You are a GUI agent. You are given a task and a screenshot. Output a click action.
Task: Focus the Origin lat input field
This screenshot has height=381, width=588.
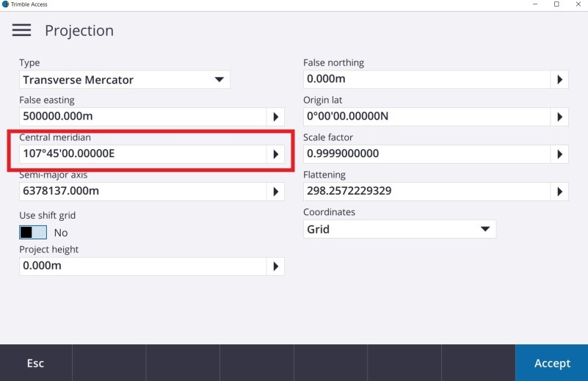(427, 117)
